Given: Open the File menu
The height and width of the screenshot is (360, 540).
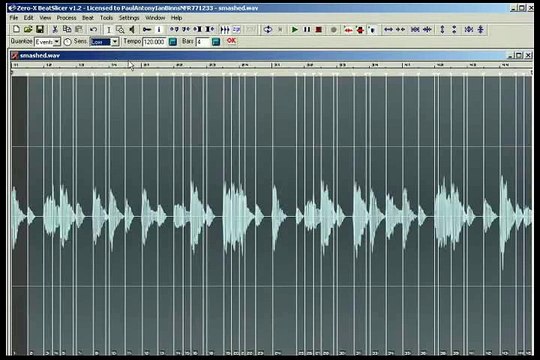Looking at the screenshot, I should (x=14, y=18).
